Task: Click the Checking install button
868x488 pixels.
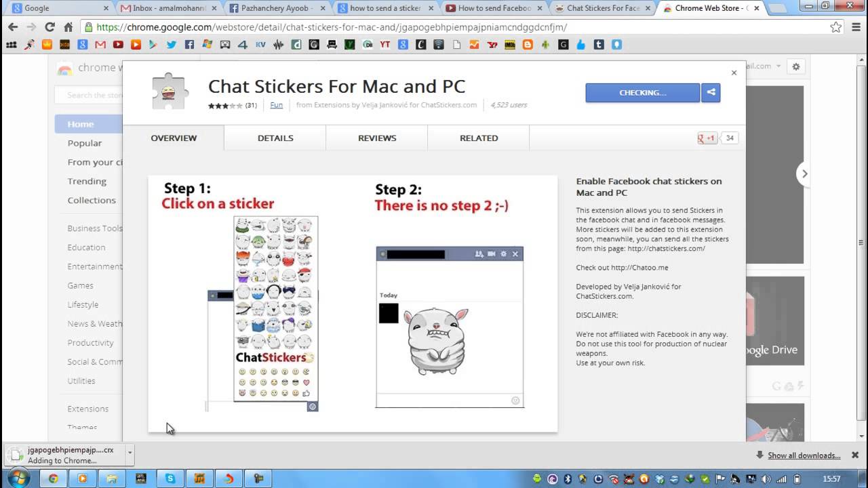Action: click(x=642, y=92)
